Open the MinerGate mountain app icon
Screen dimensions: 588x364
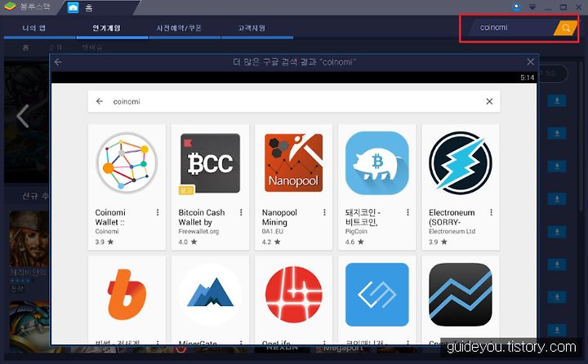[x=210, y=295]
